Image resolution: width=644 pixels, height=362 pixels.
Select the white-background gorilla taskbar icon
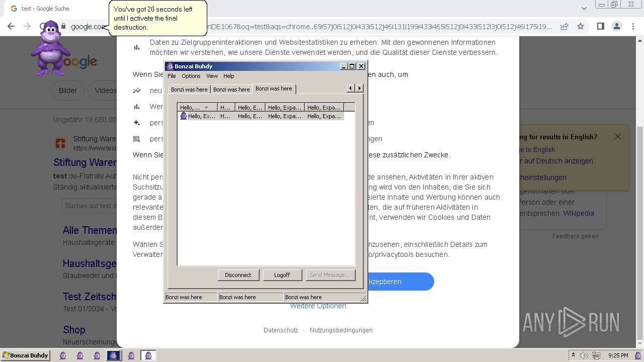point(148,355)
